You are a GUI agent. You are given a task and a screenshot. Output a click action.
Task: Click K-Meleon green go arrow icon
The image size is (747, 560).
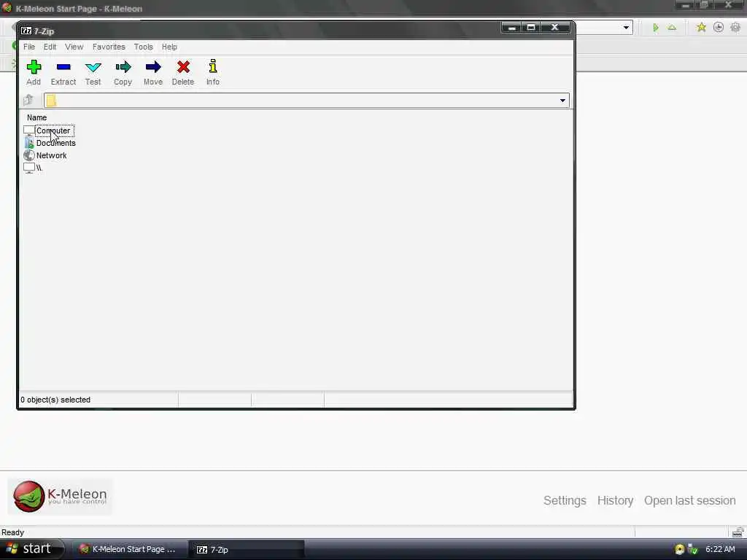(x=656, y=28)
